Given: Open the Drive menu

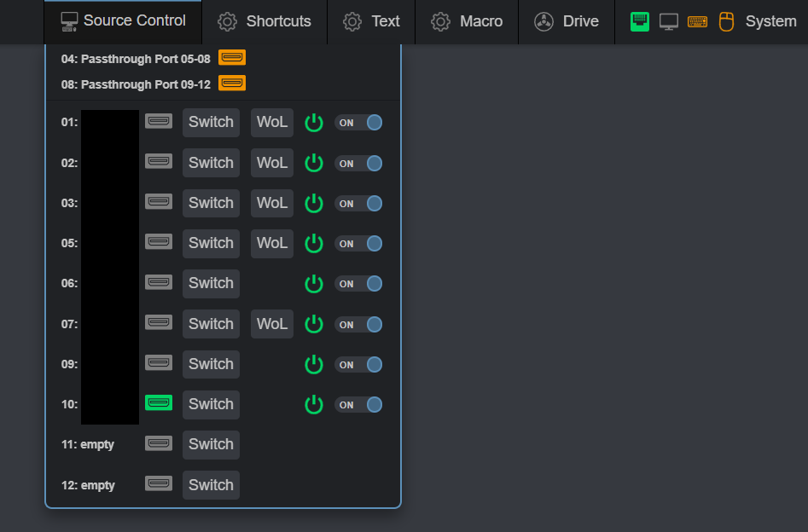Looking at the screenshot, I should pyautogui.click(x=567, y=21).
